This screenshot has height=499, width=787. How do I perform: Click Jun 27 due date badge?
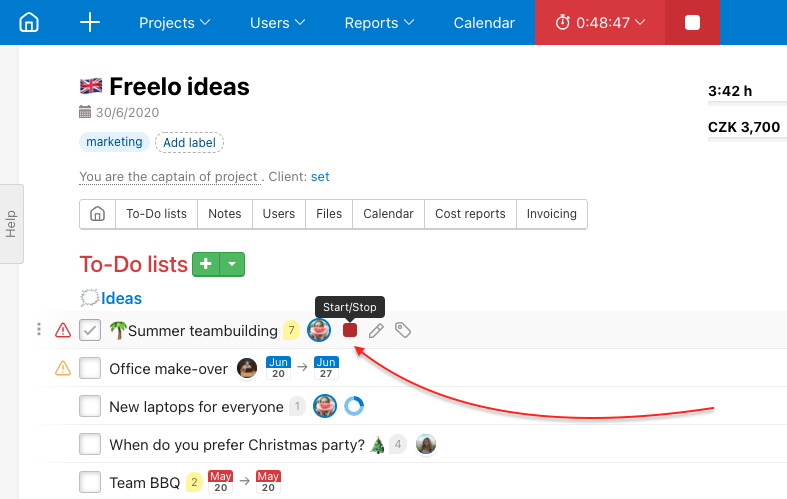(x=326, y=368)
